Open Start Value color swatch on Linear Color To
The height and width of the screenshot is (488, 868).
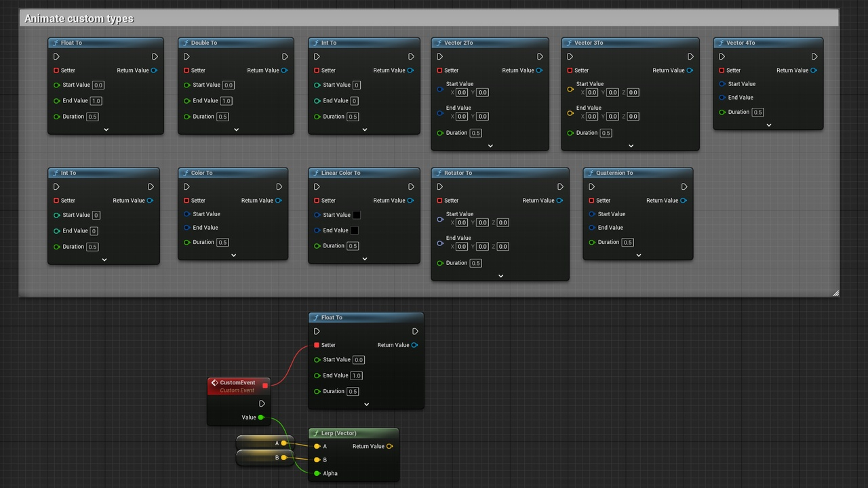point(357,215)
